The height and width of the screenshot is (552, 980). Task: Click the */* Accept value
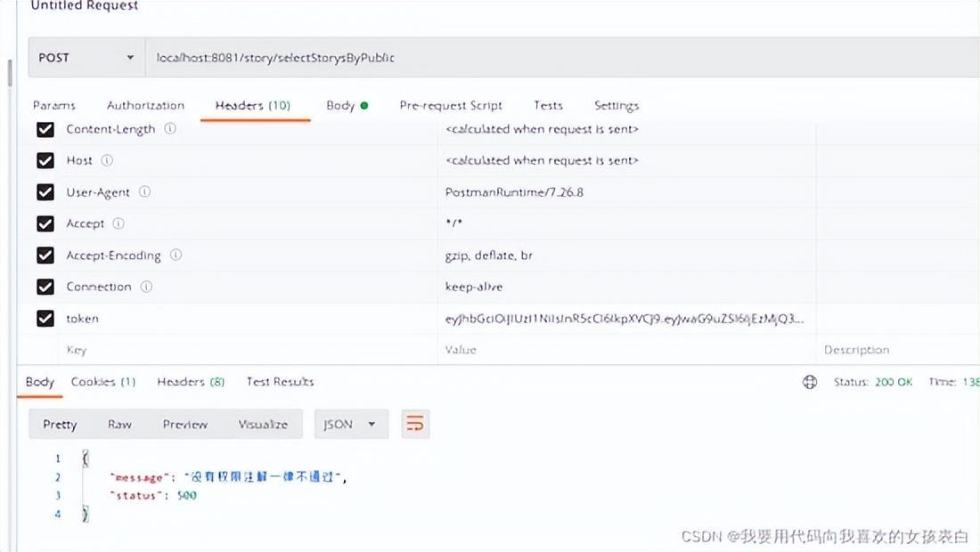(x=453, y=223)
